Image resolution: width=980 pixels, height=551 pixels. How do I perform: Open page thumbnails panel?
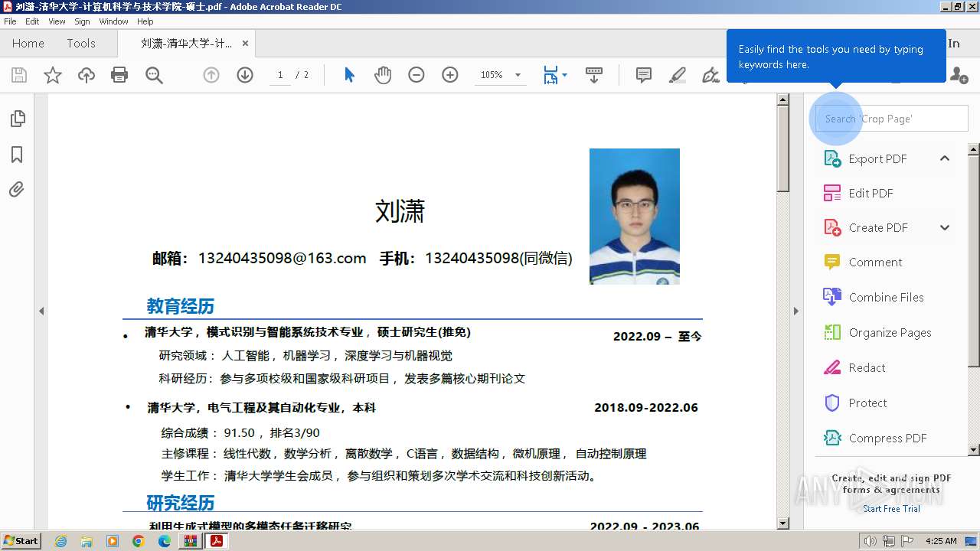17,119
